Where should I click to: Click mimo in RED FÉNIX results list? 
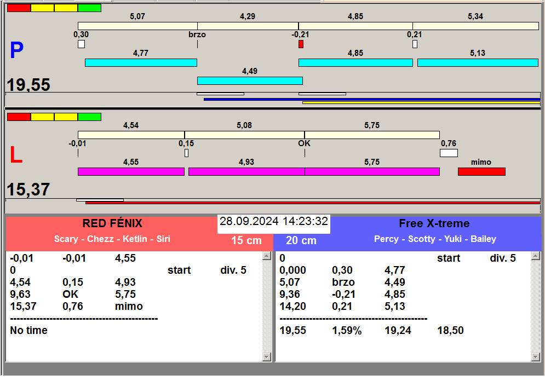[129, 307]
